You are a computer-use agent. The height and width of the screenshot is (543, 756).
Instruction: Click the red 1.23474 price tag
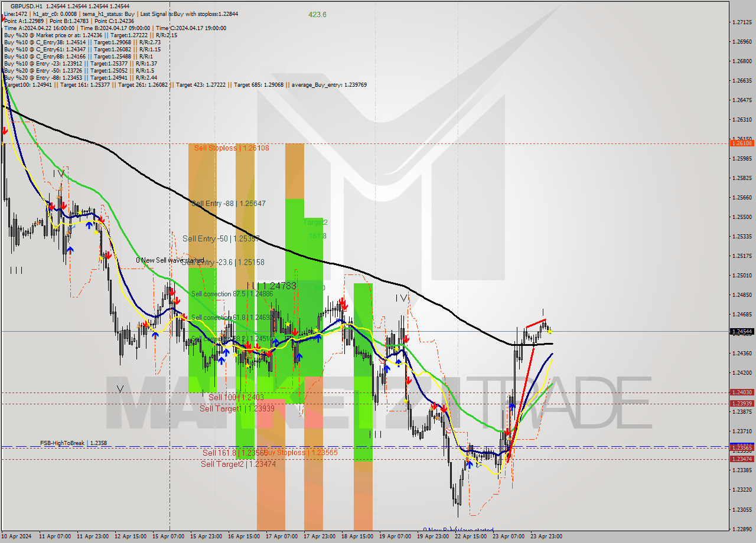point(741,459)
